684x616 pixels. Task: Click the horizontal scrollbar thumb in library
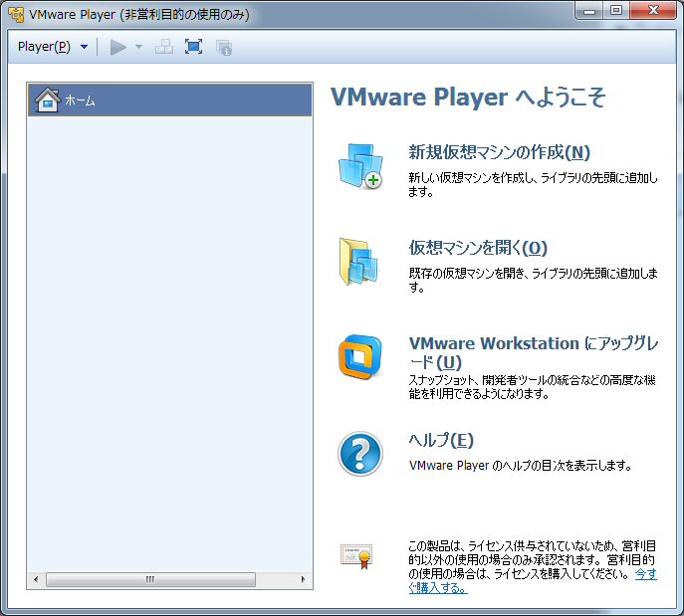point(150,579)
